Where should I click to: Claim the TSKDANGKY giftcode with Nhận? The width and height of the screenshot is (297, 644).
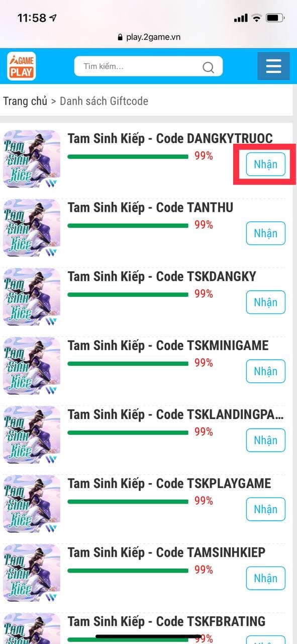click(x=265, y=302)
